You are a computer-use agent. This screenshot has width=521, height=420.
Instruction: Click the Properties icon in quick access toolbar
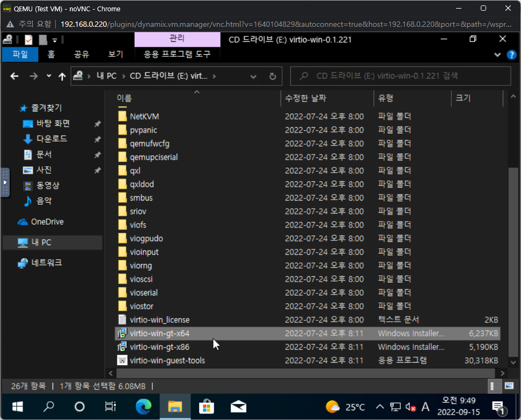click(28, 40)
